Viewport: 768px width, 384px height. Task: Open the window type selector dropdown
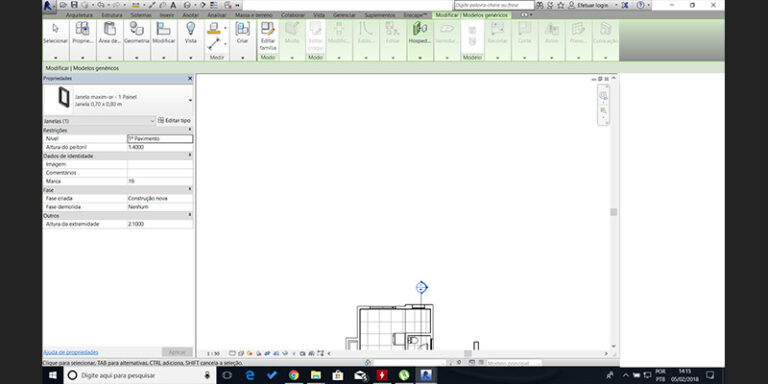pos(190,100)
